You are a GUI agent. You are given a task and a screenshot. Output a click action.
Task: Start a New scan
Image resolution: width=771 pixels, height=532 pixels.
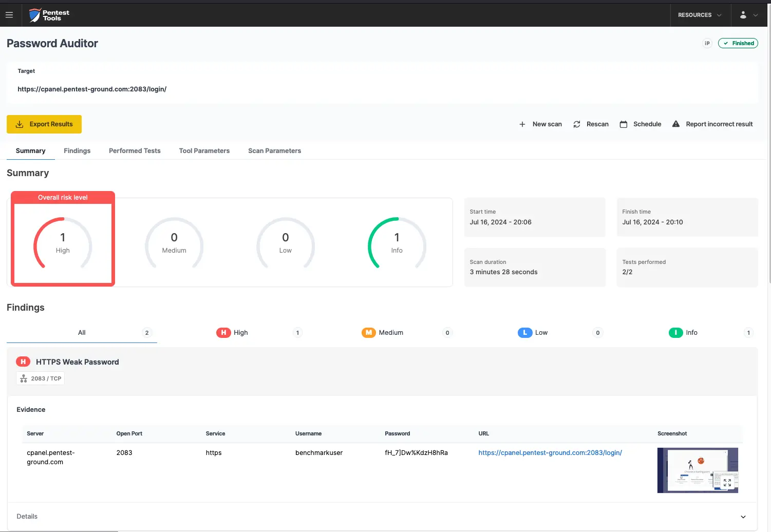[x=540, y=124]
